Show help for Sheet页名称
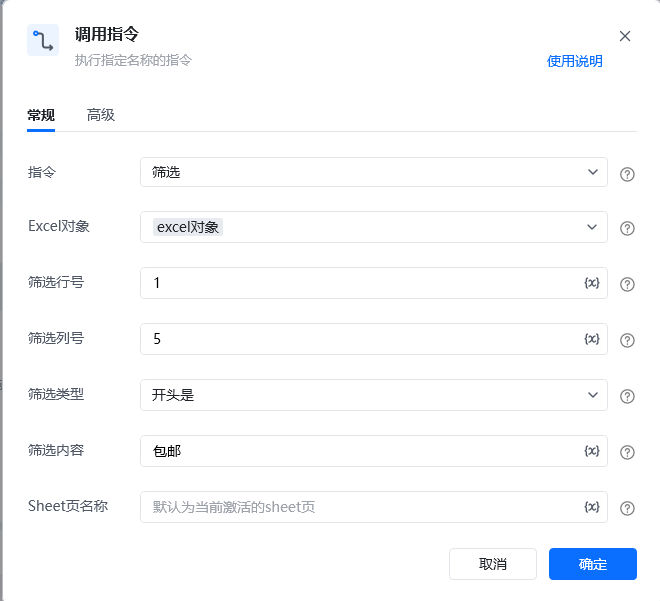The height and width of the screenshot is (601, 660). tap(627, 508)
